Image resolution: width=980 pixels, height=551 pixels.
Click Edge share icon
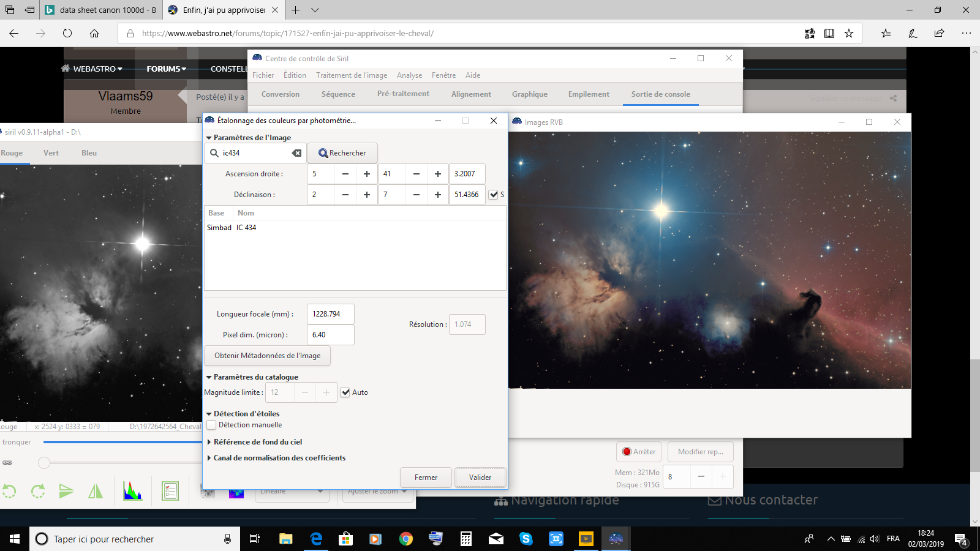click(x=940, y=34)
